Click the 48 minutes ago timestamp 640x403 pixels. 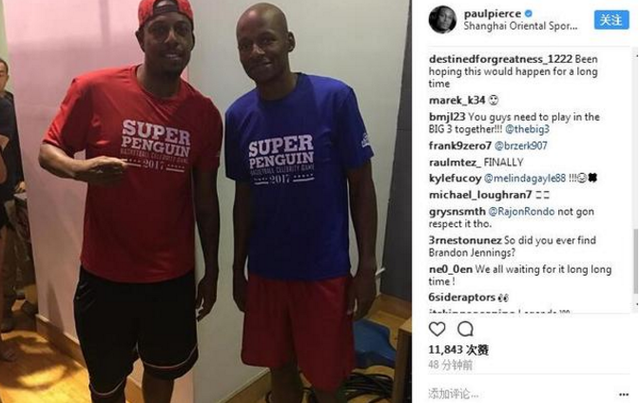coord(450,365)
